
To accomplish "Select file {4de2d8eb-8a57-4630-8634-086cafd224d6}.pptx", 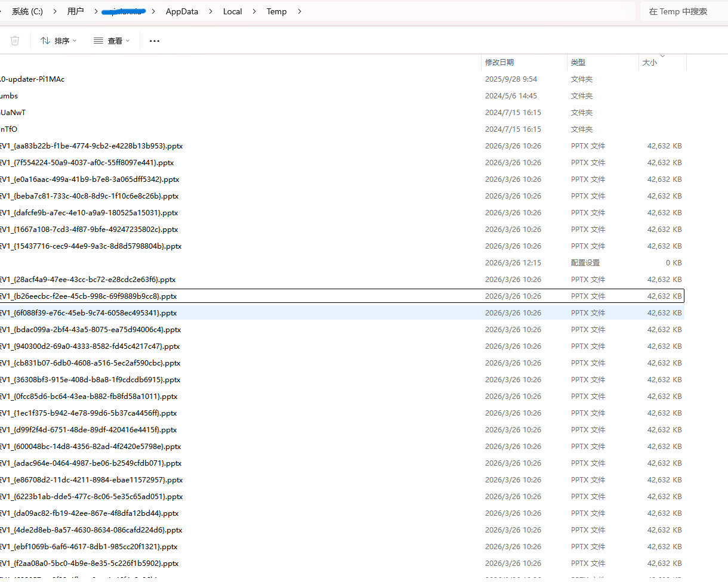I will [x=342, y=530].
